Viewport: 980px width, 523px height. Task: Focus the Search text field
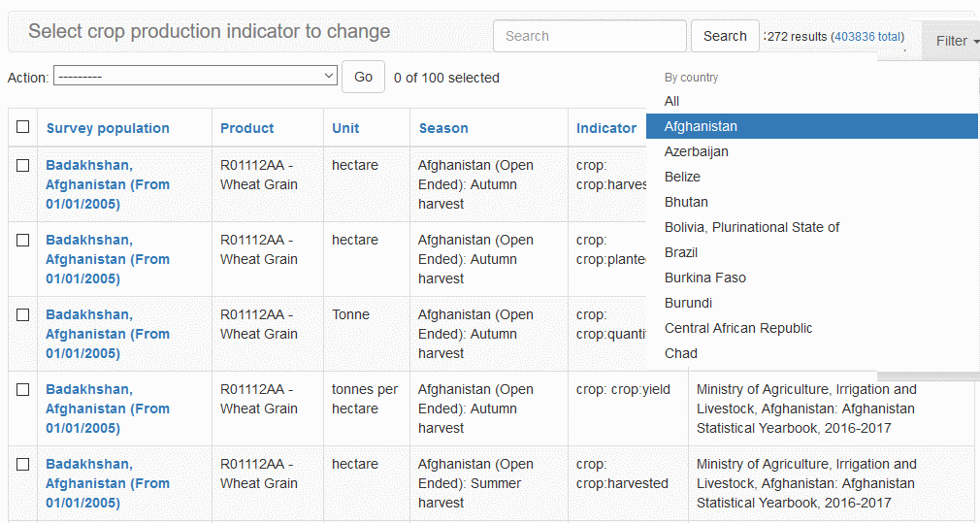(589, 36)
